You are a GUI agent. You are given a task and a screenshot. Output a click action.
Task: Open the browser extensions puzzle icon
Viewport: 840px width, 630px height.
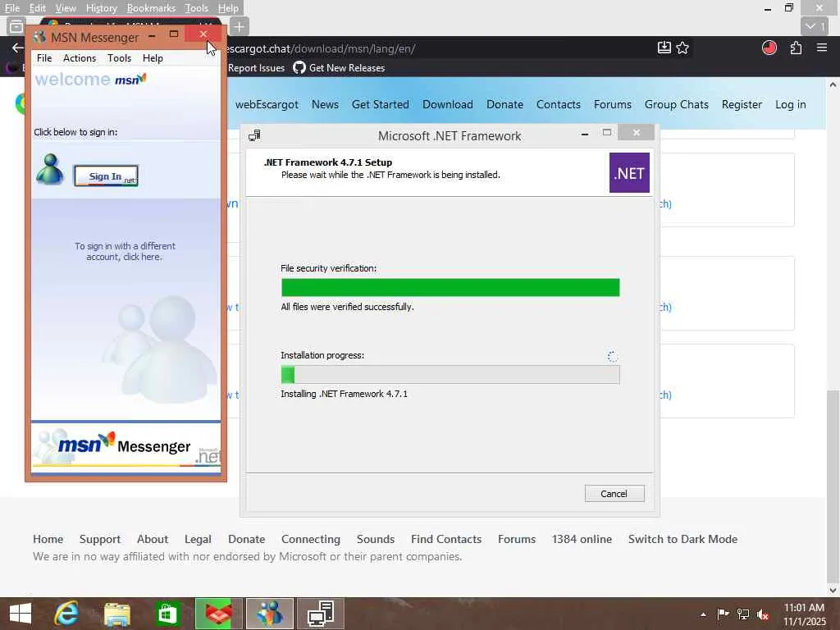796,48
